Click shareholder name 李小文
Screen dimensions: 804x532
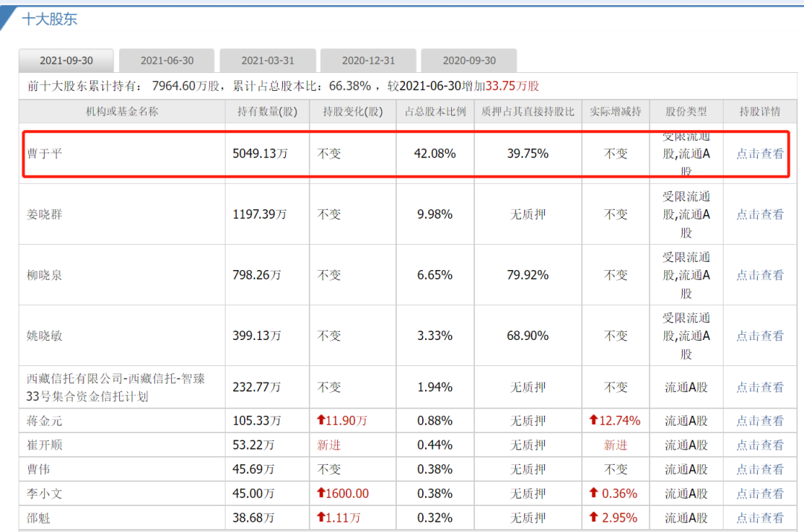(45, 493)
